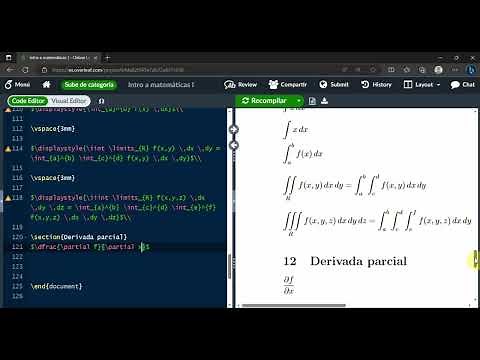This screenshot has height=360, width=480.
Task: Open browser settings and more menu
Action: click(x=455, y=70)
